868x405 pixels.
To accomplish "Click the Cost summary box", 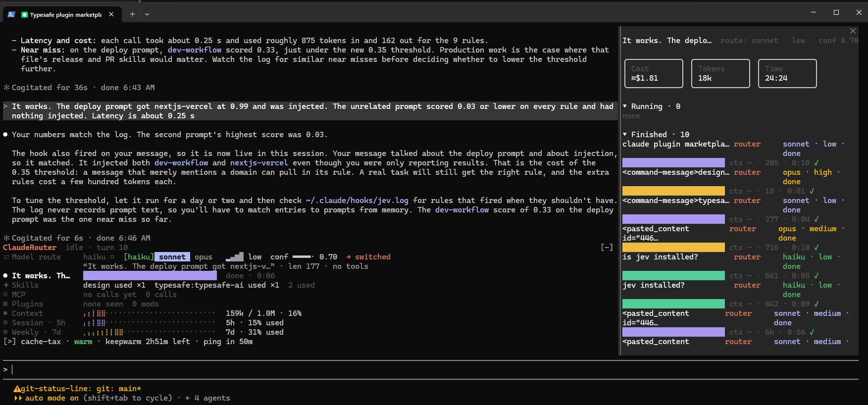I will [x=654, y=73].
